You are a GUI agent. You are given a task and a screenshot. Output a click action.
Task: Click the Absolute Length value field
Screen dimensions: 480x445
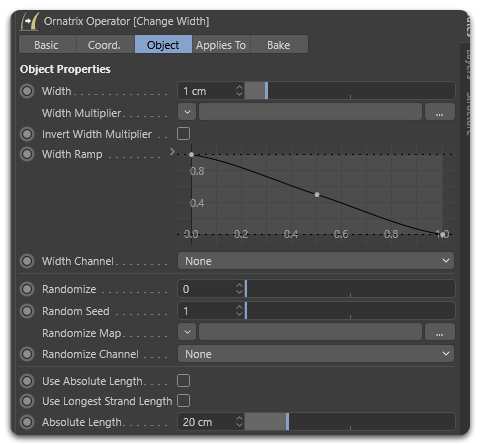(207, 422)
